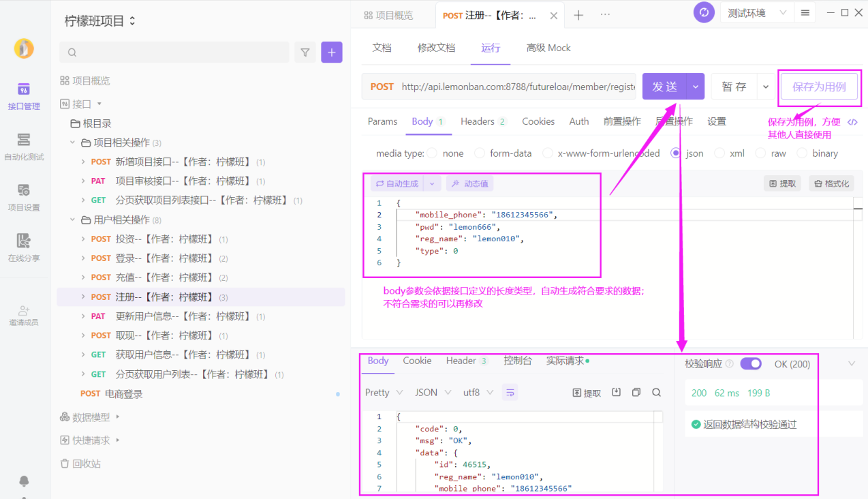
Task: Toggle the 校验响应 switch off
Action: coord(750,364)
